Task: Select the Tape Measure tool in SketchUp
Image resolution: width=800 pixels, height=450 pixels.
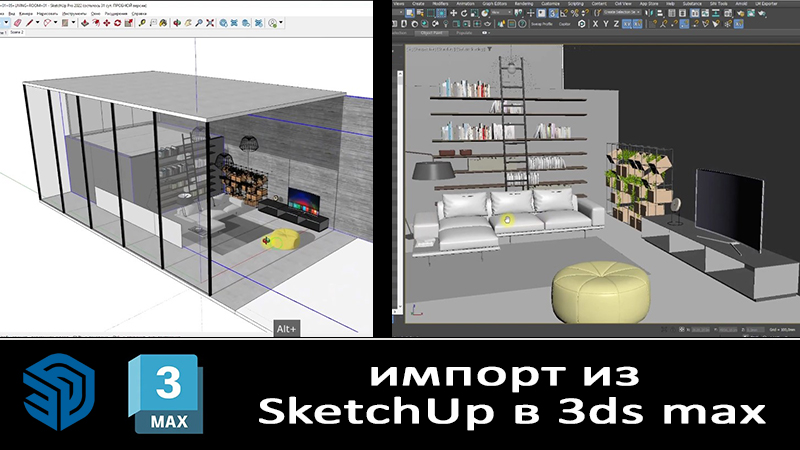Action: pyautogui.click(x=142, y=23)
